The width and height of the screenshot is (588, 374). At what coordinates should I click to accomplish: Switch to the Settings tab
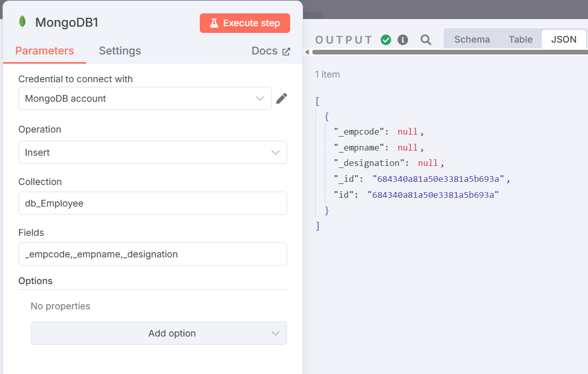(120, 51)
